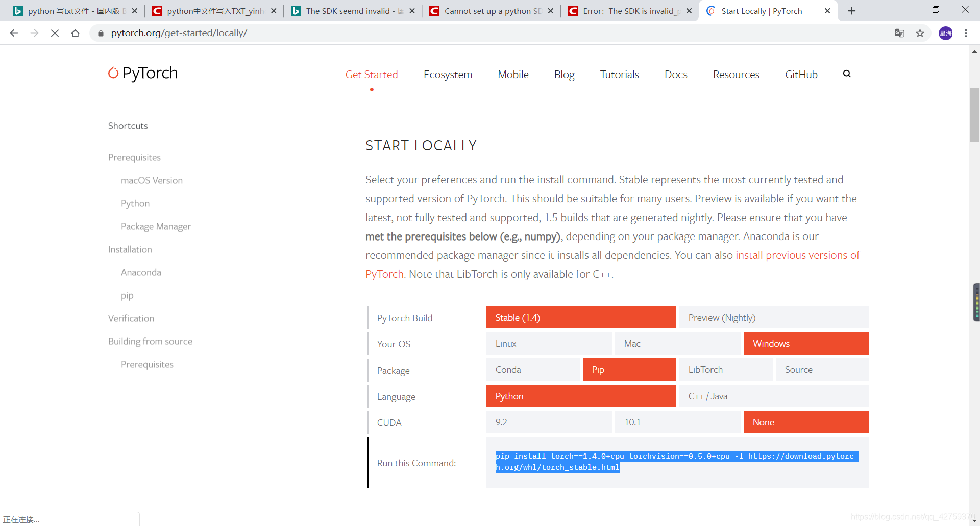Open Docs nav item

point(676,75)
